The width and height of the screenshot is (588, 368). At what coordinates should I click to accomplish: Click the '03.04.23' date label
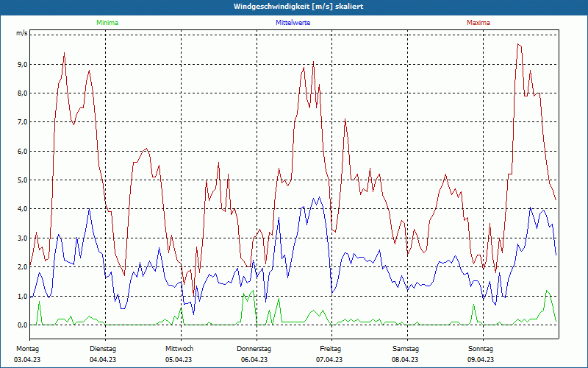point(27,360)
